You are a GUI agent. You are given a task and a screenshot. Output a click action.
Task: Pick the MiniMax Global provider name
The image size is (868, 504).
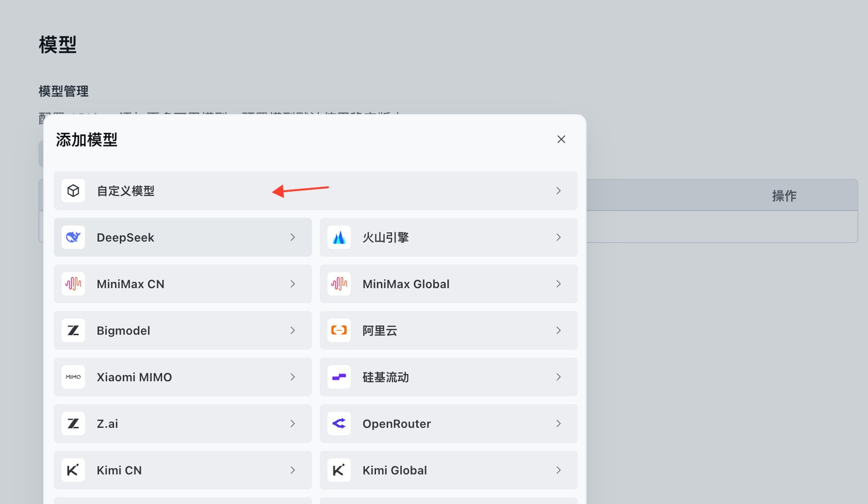[406, 284]
